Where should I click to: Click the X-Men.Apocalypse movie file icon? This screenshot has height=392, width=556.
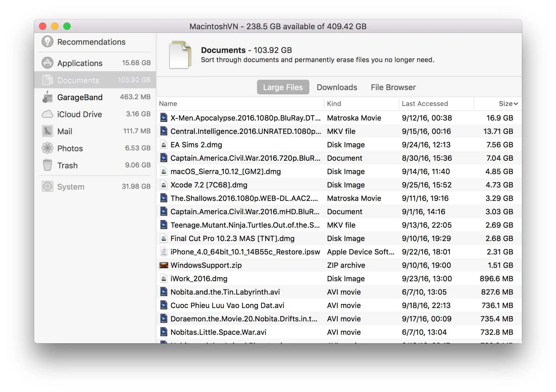[x=164, y=118]
